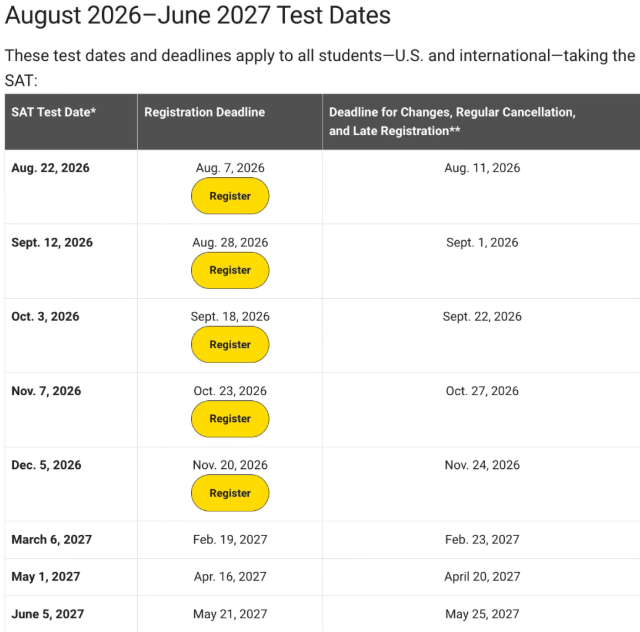This screenshot has height=632, width=640.
Task: Click the Deadline for Changes column header
Action: tap(452, 121)
